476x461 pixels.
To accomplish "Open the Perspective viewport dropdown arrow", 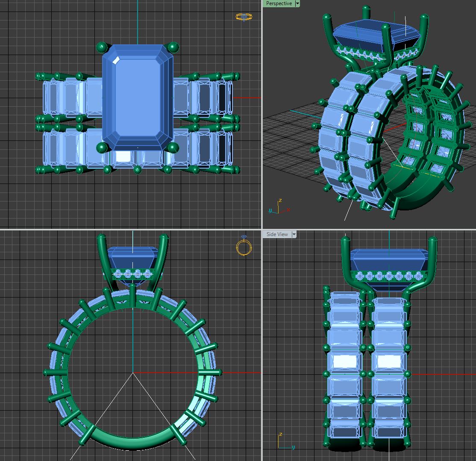I will tap(297, 3).
